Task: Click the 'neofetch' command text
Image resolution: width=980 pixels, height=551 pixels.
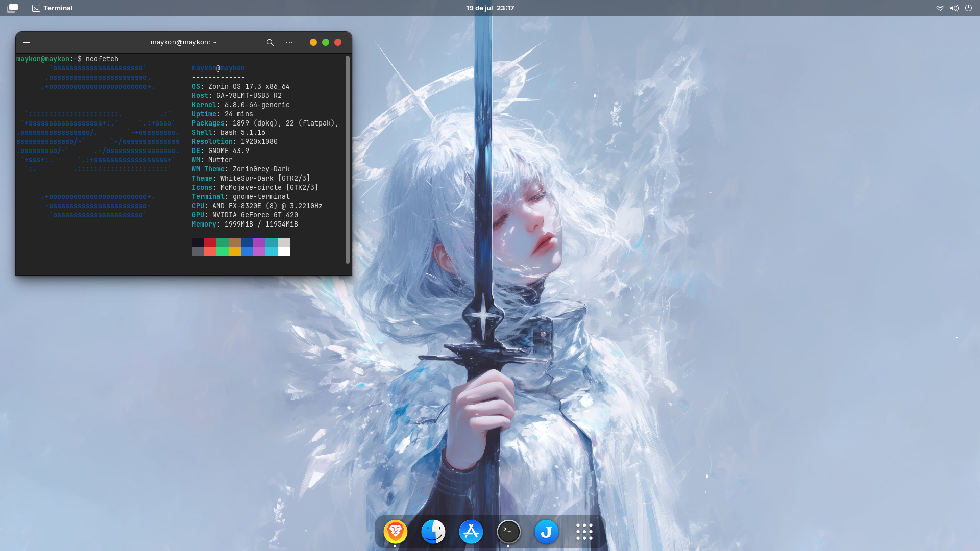Action: click(102, 59)
